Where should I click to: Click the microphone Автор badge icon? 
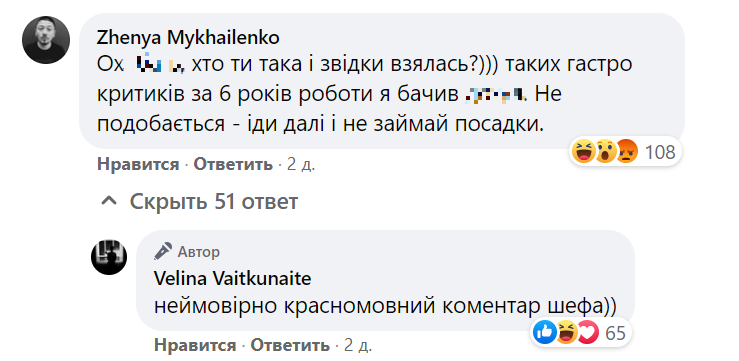click(163, 251)
